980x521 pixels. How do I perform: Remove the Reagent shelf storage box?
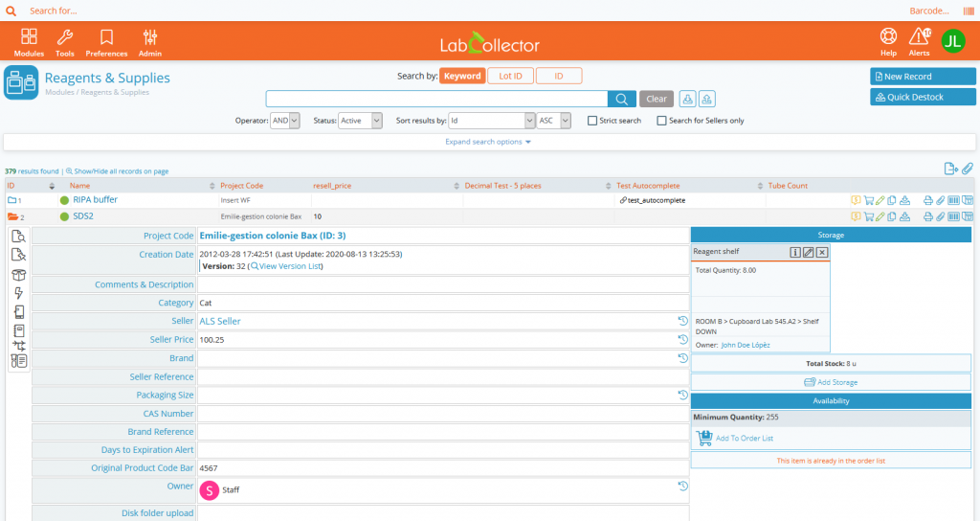(x=822, y=252)
